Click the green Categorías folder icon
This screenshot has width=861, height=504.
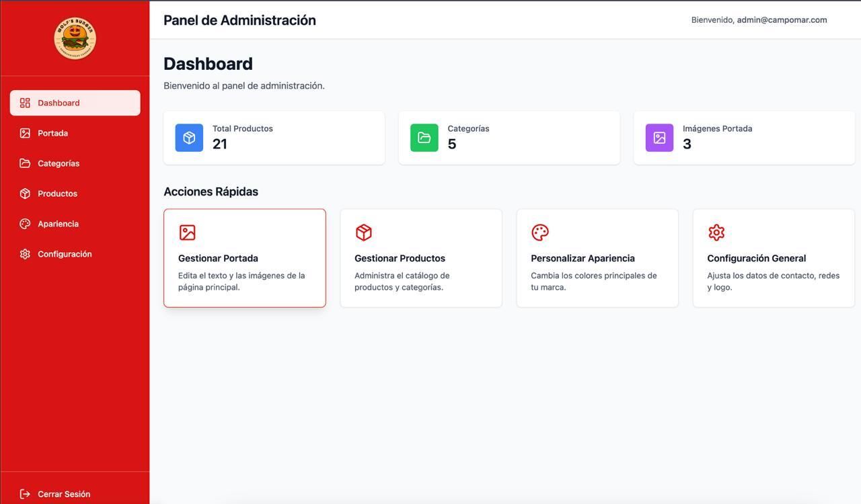coord(424,138)
